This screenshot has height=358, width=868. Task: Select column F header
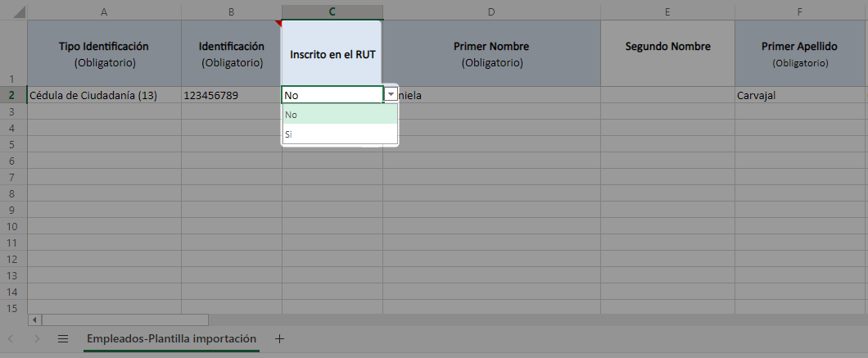(x=799, y=11)
